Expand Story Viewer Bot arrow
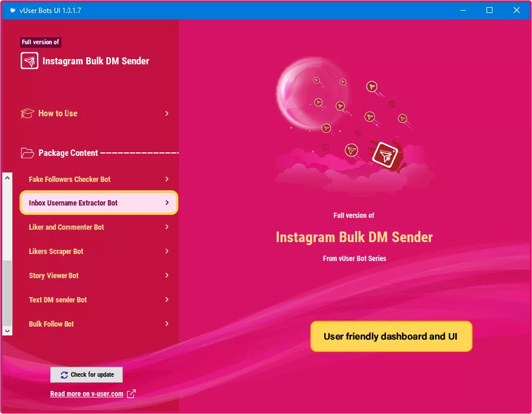 point(167,275)
